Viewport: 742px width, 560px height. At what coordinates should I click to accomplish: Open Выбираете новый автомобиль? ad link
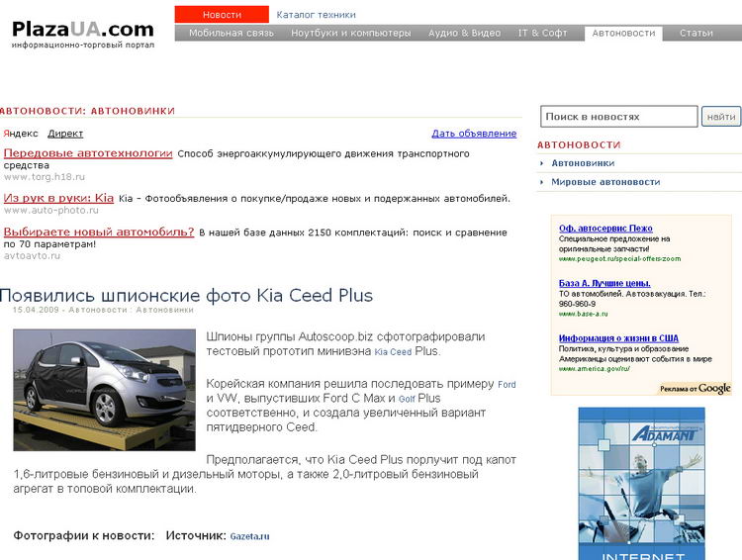99,232
